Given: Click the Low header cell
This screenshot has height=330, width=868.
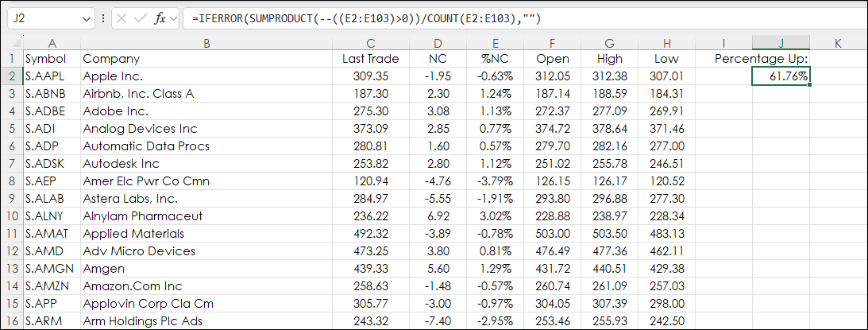Looking at the screenshot, I should (x=666, y=59).
